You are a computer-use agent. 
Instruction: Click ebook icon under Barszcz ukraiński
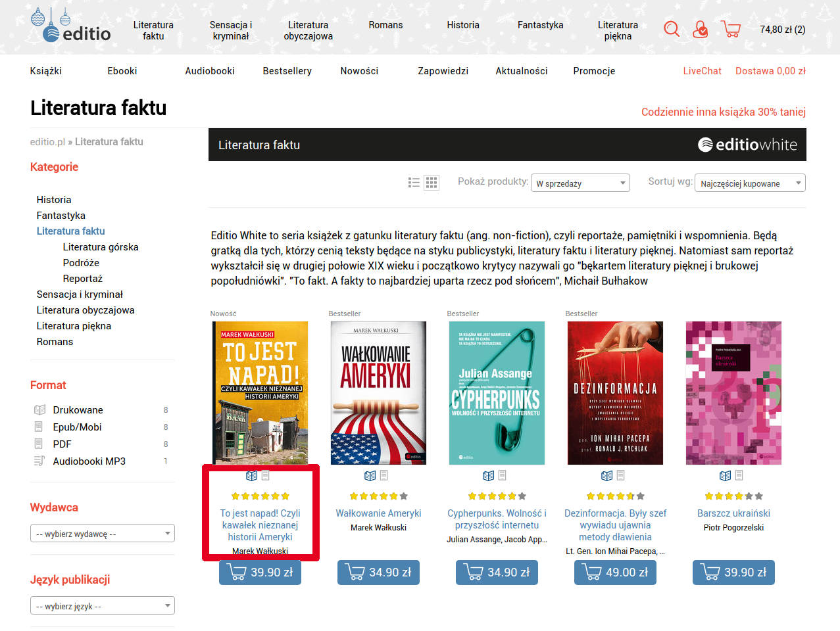tap(739, 475)
